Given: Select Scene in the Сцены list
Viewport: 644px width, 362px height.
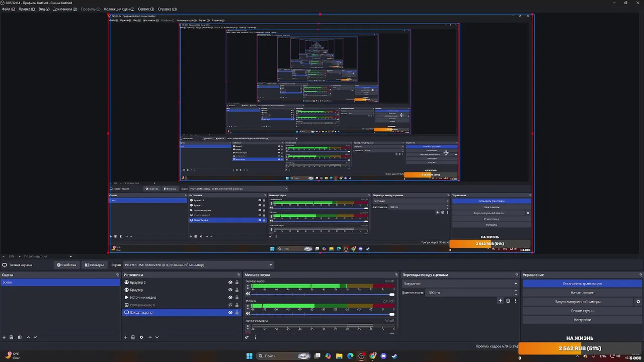Looking at the screenshot, I should pyautogui.click(x=60, y=283).
